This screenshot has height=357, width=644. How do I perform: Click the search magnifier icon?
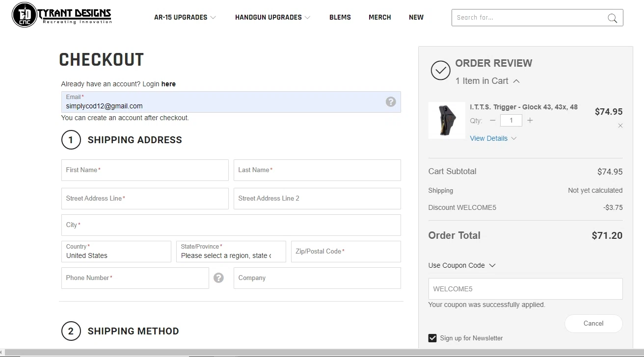click(x=612, y=18)
